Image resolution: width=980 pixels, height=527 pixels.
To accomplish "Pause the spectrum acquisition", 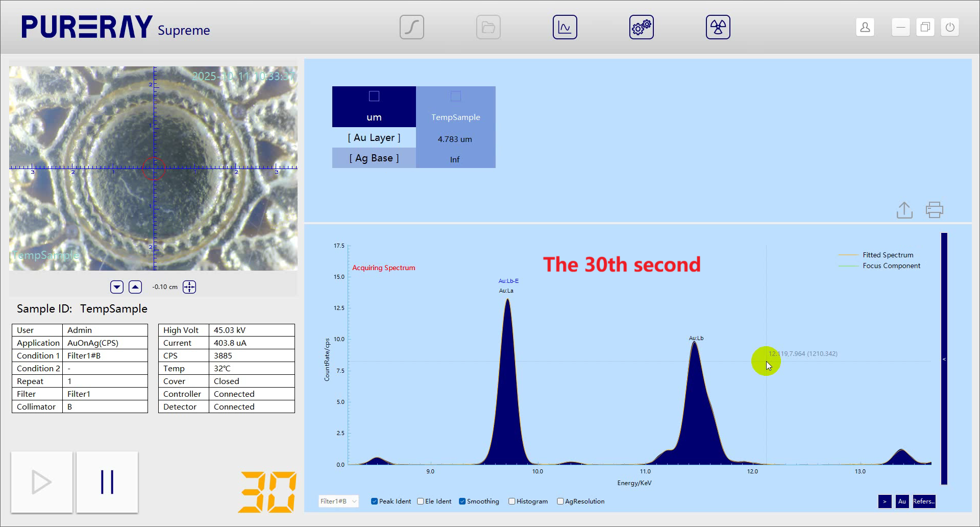I will coord(107,482).
